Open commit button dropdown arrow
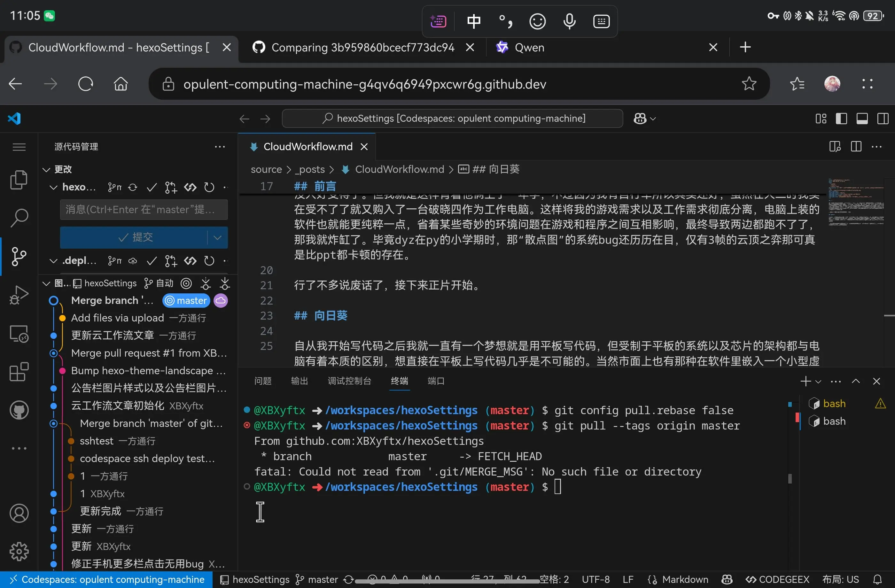The image size is (895, 588). coord(217,237)
